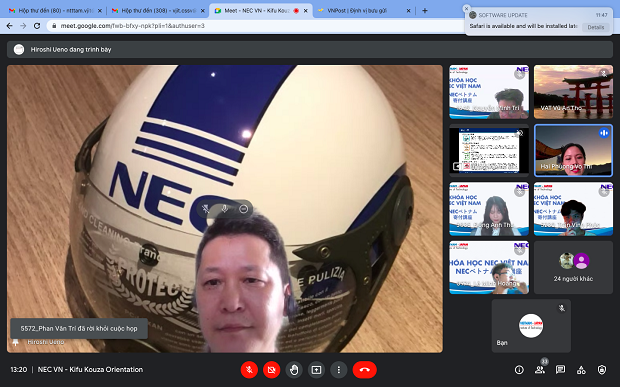
Task: Select the shared presentation slide thumbnail
Action: point(489,150)
